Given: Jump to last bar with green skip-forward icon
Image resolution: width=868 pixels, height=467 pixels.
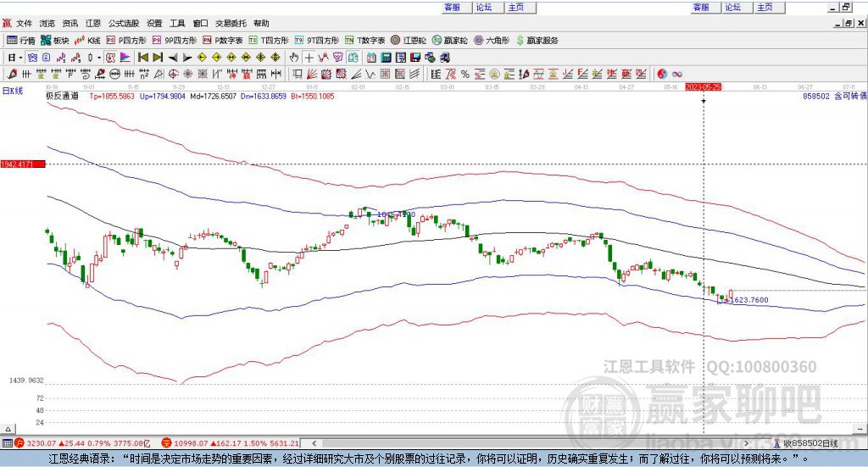Looking at the screenshot, I should (158, 58).
